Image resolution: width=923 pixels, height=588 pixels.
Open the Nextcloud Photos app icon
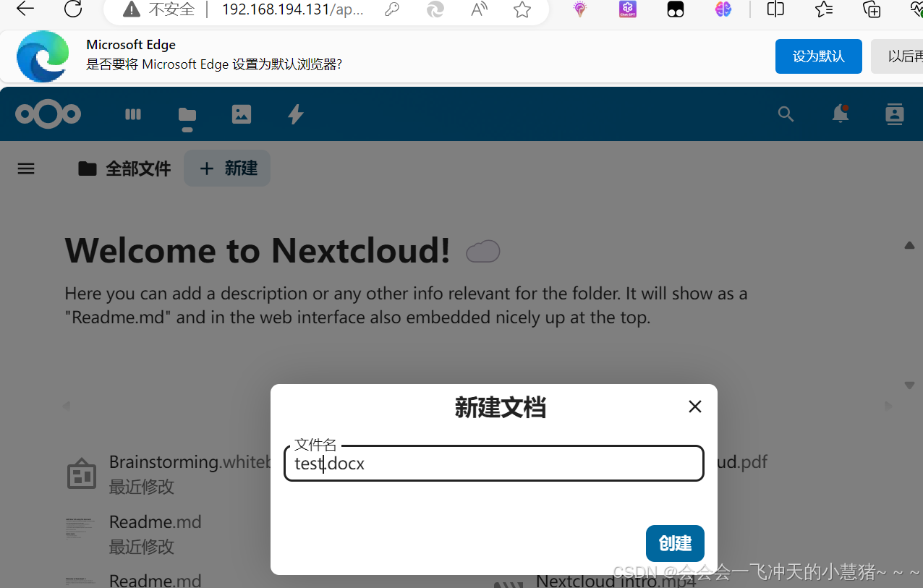[242, 114]
